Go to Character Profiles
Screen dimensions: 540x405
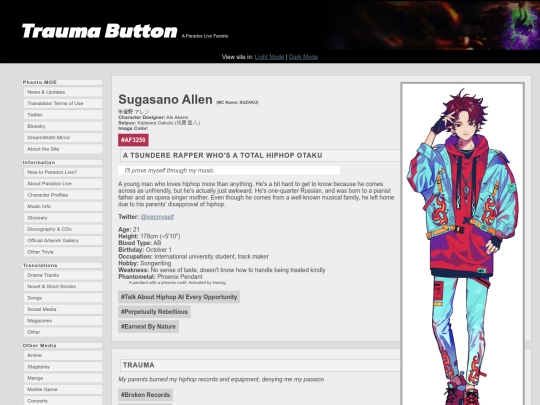pos(63,195)
